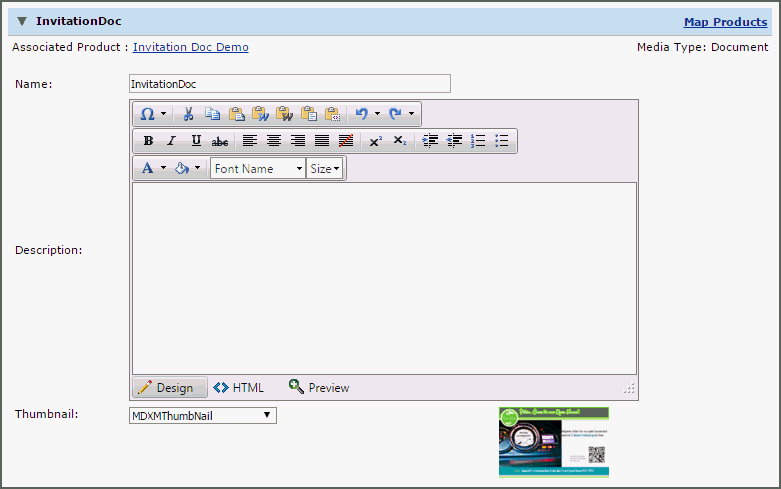The height and width of the screenshot is (489, 781).
Task: Click the Superscript icon
Action: (x=375, y=141)
